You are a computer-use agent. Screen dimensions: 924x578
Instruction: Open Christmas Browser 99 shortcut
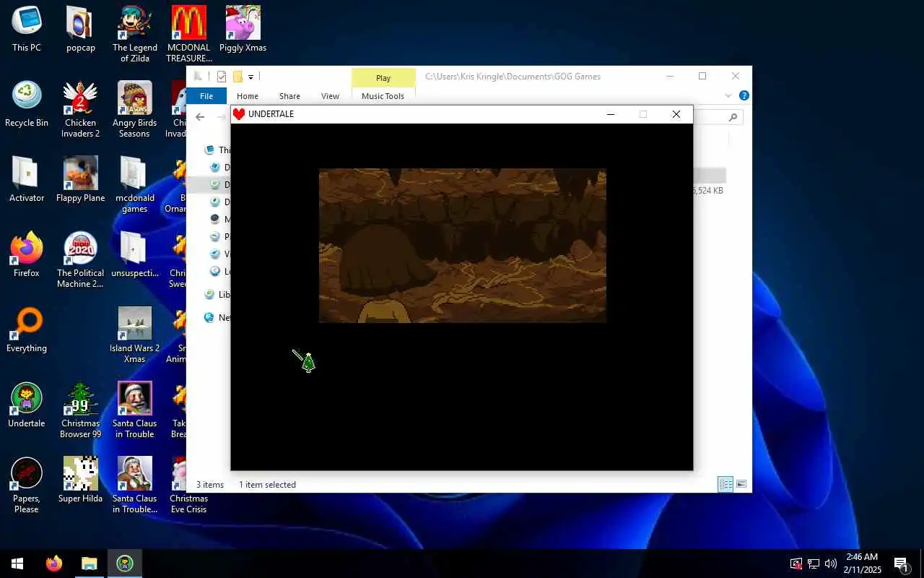(x=80, y=410)
